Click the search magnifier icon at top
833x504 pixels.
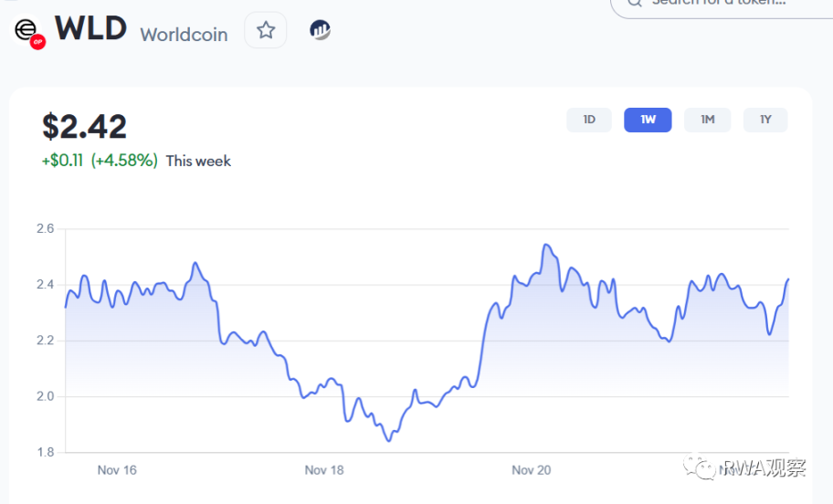pos(634,3)
